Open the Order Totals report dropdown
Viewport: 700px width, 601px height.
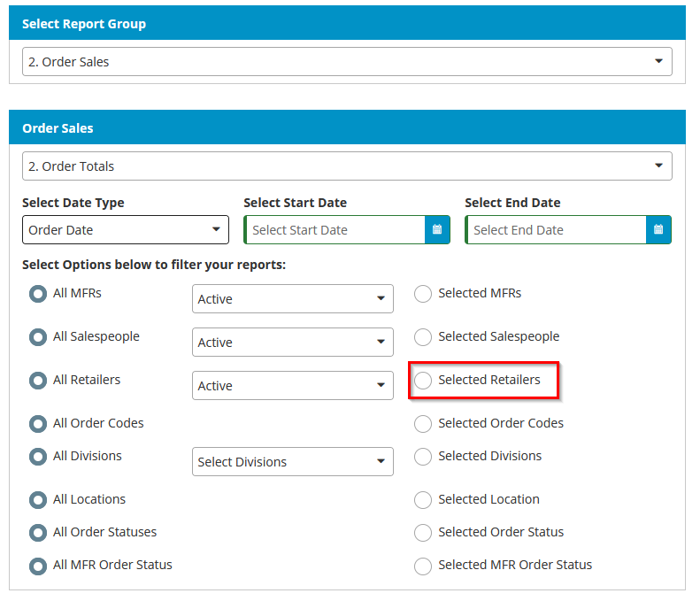tap(347, 166)
